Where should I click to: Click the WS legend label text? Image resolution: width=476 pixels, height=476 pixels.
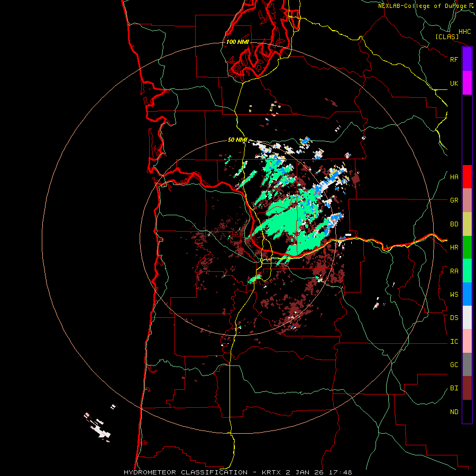click(454, 295)
